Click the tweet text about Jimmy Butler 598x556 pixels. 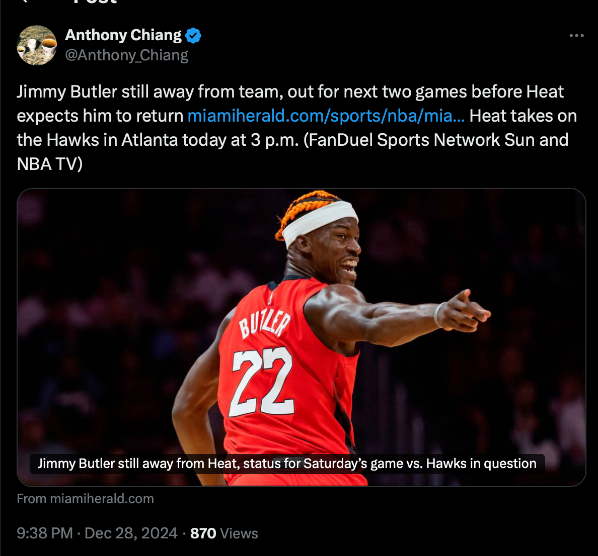tap(297, 128)
